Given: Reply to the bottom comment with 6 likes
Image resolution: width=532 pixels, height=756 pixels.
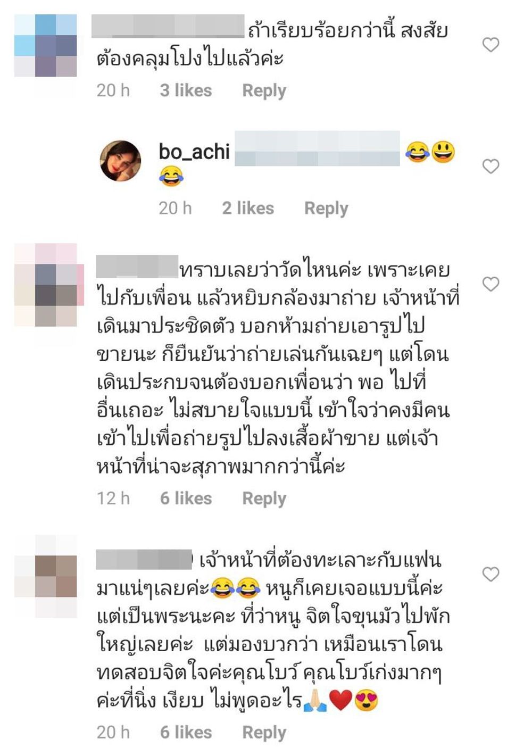Looking at the screenshot, I should coord(264,733).
